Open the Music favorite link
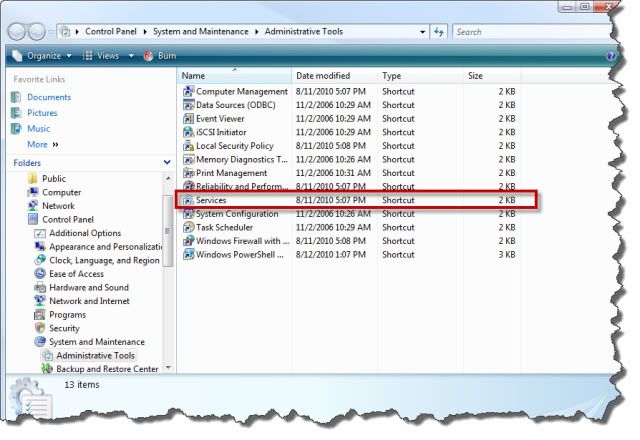Viewport: 640px width, 440px height. coord(38,129)
